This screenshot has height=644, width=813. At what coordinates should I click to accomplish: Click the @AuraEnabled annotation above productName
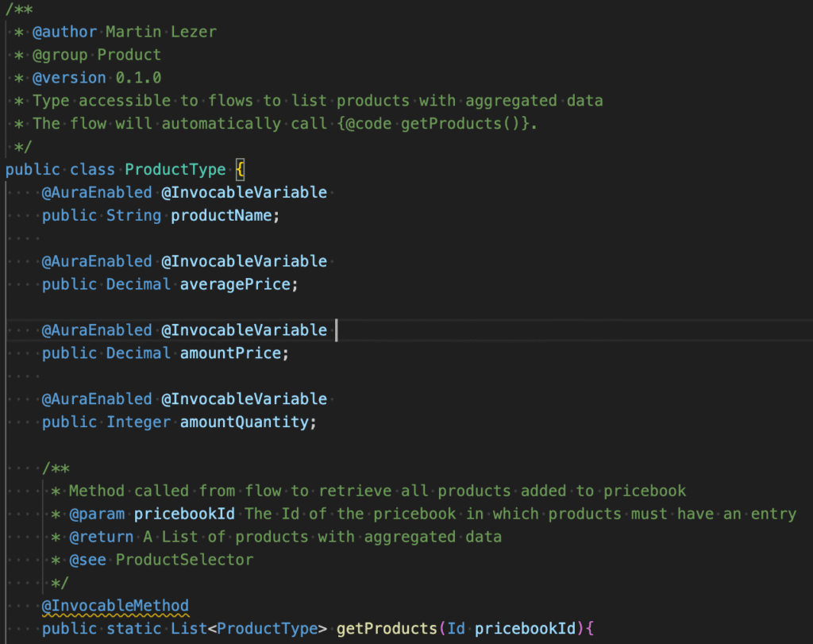(97, 192)
